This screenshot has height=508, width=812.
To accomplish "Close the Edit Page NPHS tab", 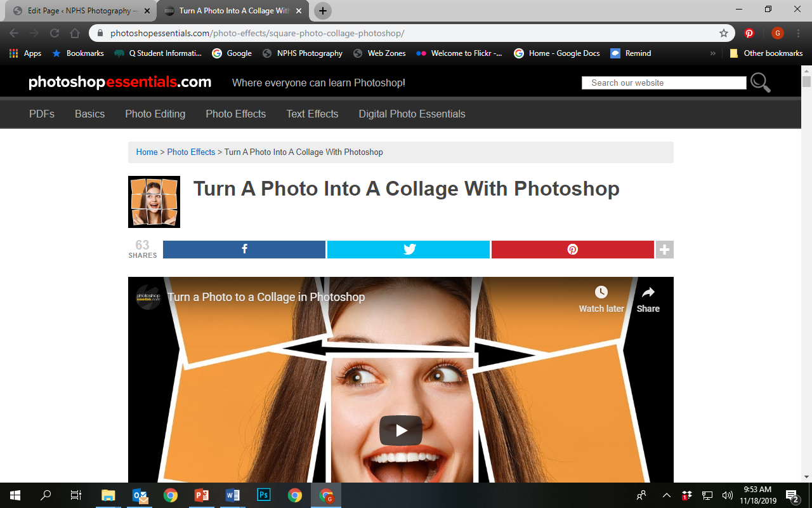I will click(146, 11).
